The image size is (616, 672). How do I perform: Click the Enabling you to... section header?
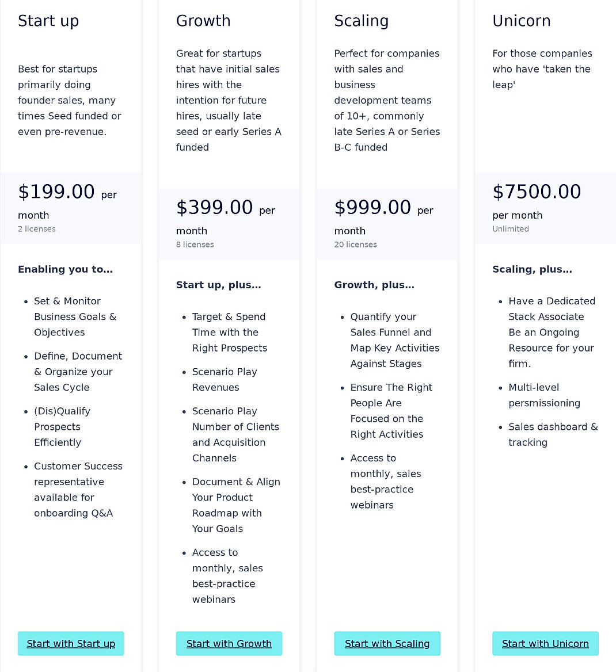[x=65, y=269]
